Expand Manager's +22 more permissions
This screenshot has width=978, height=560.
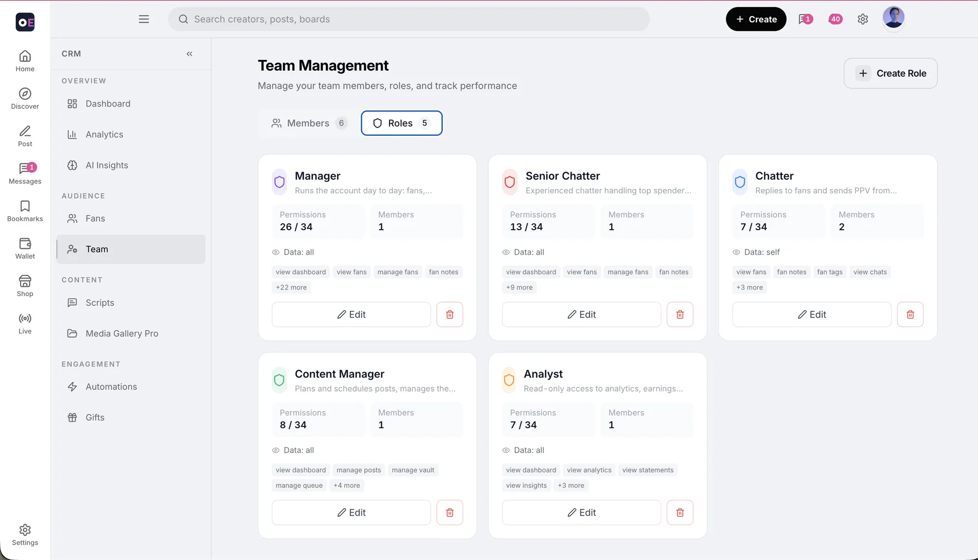click(x=291, y=287)
